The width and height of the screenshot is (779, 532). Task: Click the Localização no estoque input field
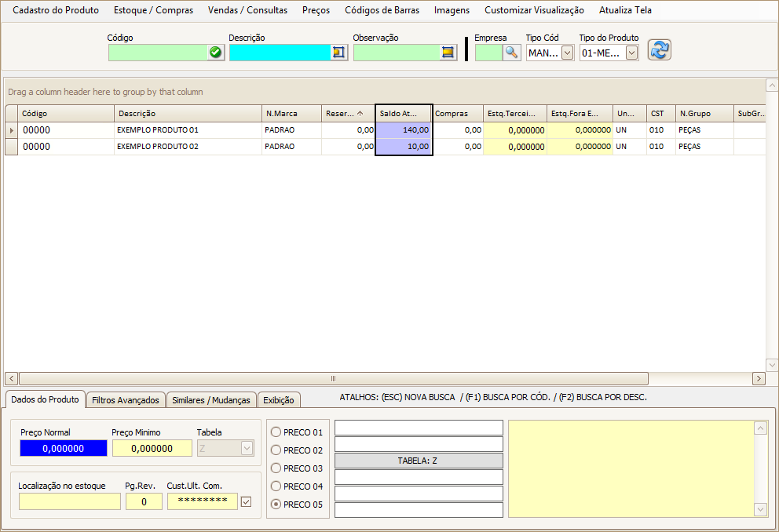(70, 502)
